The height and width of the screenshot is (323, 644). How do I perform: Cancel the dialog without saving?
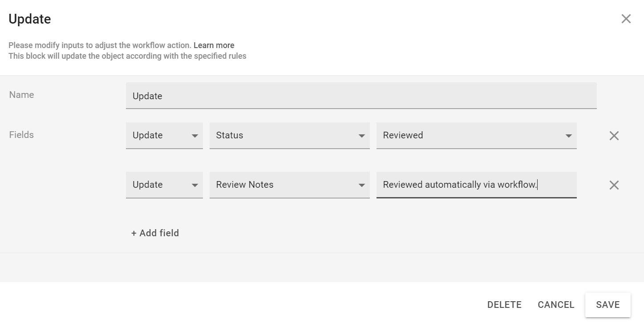click(x=556, y=304)
